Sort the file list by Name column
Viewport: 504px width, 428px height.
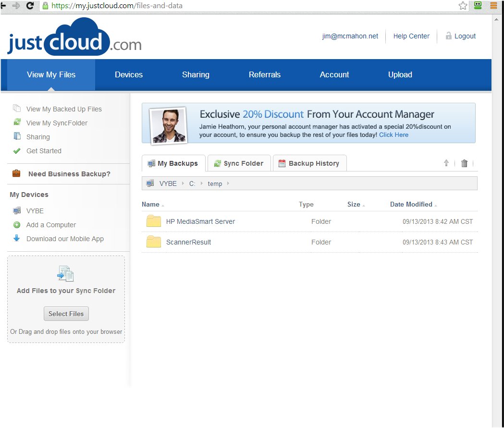150,204
